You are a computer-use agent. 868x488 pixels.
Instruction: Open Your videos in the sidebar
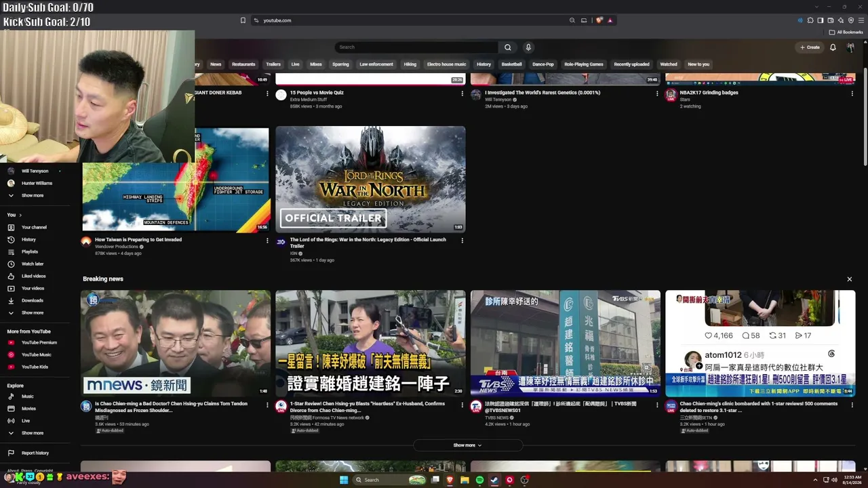(33, 288)
